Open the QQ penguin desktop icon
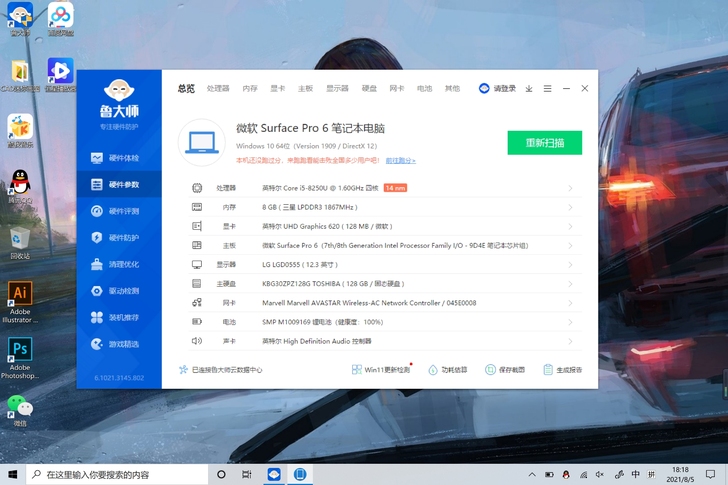 coord(20,187)
